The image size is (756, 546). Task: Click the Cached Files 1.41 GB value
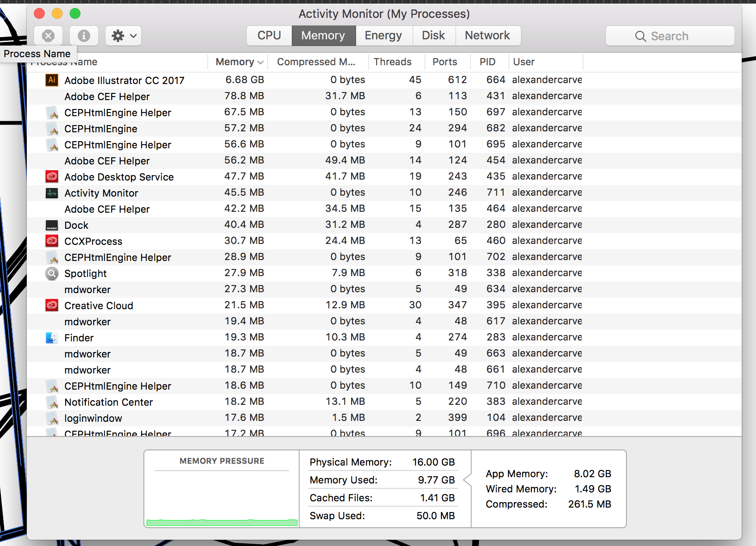(437, 498)
